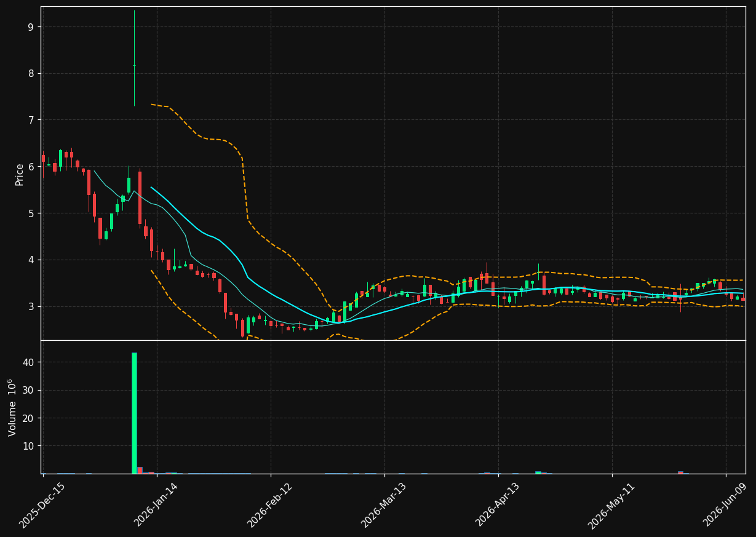Click the volume tick label 40

(x=29, y=363)
